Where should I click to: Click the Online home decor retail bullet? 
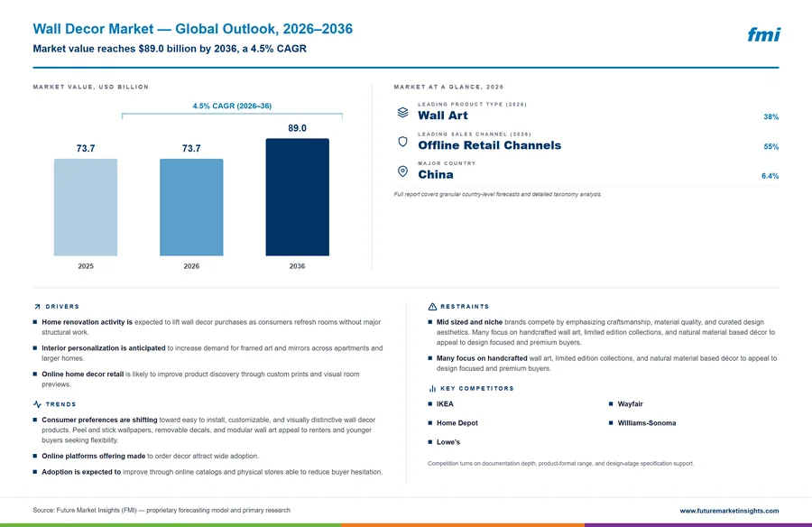coord(197,379)
